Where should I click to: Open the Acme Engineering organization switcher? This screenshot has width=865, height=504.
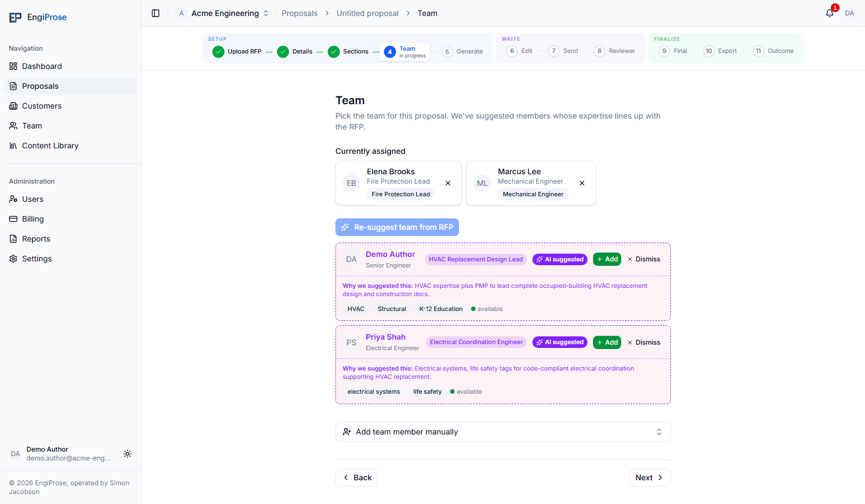[223, 13]
